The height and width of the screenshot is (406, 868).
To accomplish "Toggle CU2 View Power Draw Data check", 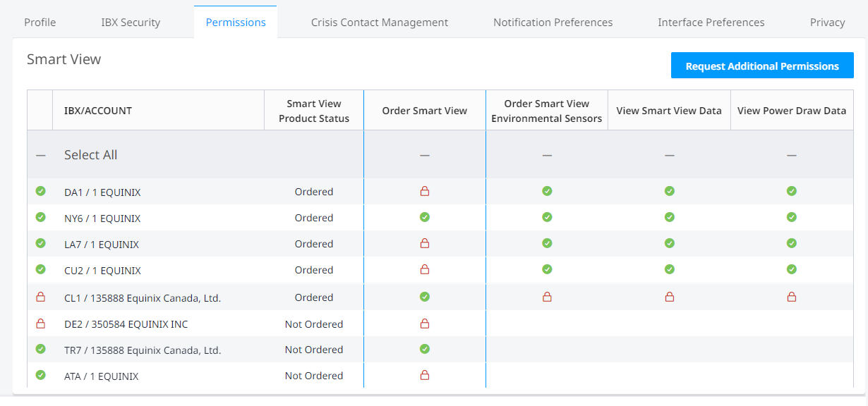I will pos(792,269).
